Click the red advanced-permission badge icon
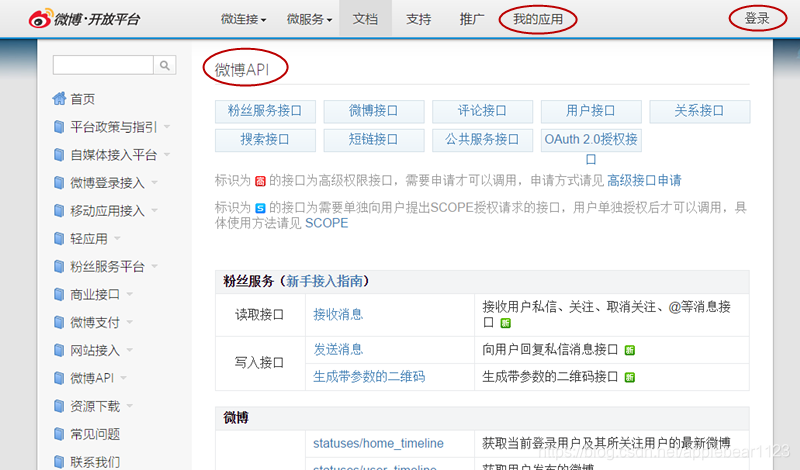 (260, 181)
